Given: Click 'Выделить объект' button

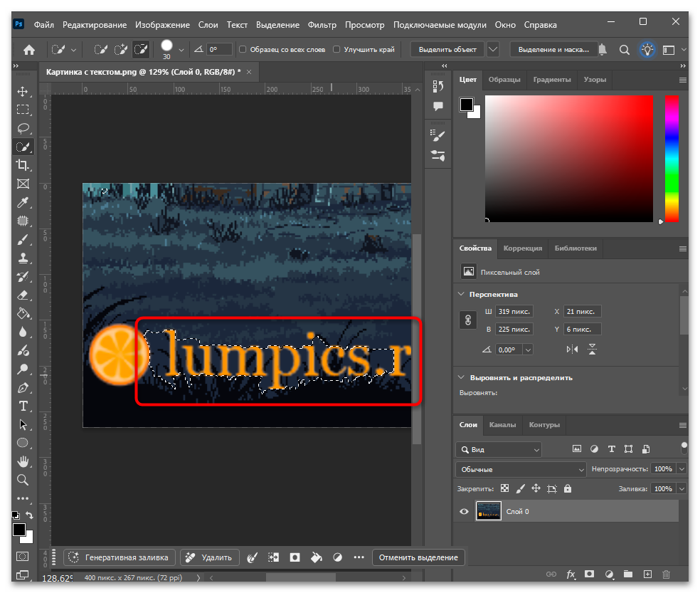Looking at the screenshot, I should [x=447, y=50].
